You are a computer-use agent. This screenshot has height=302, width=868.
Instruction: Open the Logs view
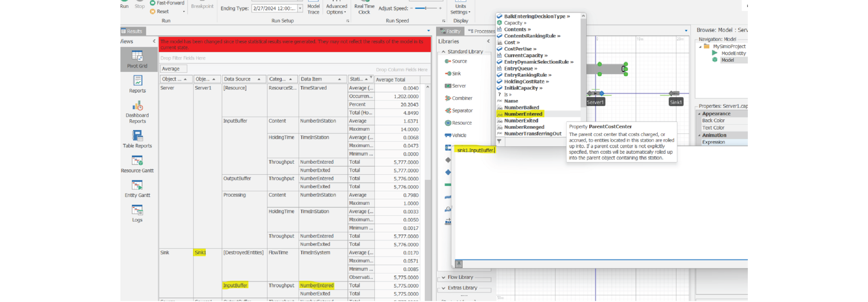(x=137, y=214)
